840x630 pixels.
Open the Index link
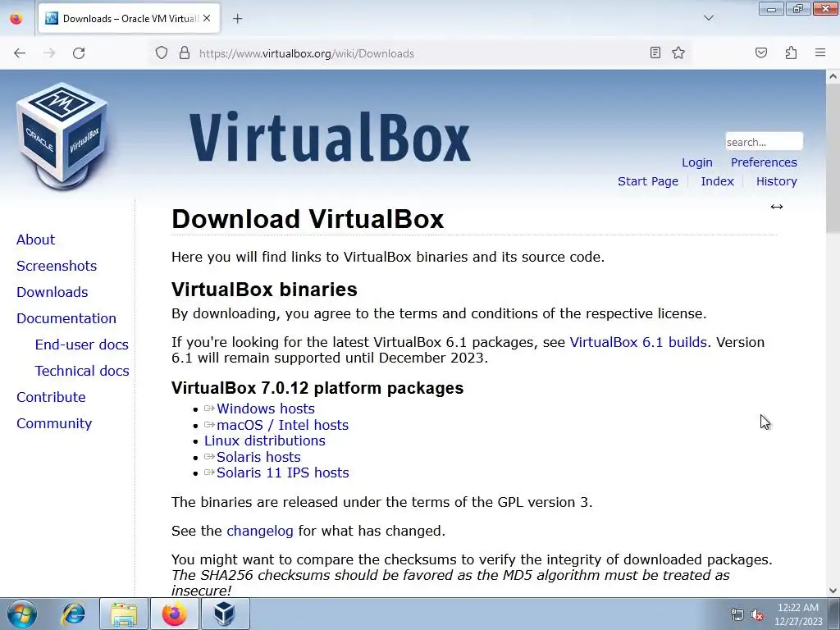pyautogui.click(x=717, y=181)
